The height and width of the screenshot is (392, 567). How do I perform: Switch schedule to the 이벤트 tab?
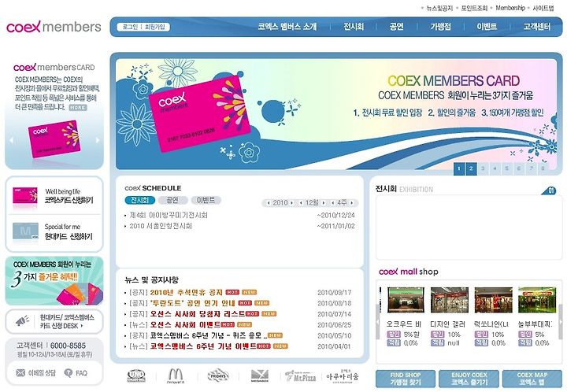pos(206,200)
